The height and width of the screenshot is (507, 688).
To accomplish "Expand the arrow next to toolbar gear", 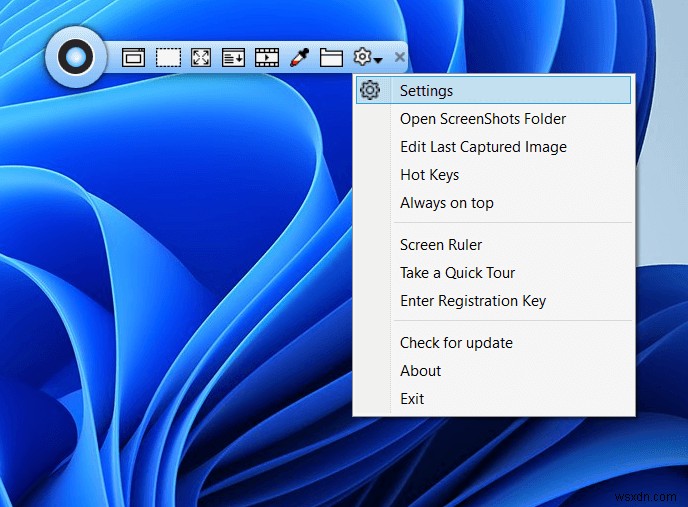I will [x=378, y=60].
